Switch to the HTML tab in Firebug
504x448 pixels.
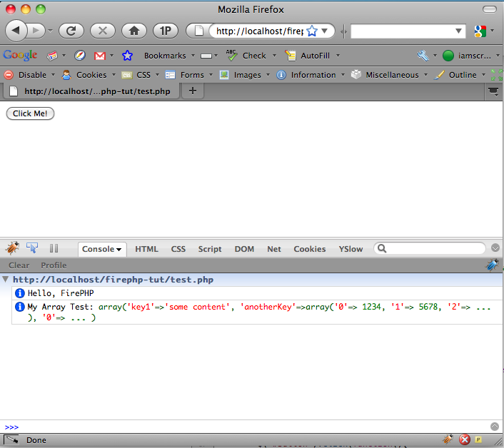[x=146, y=249]
